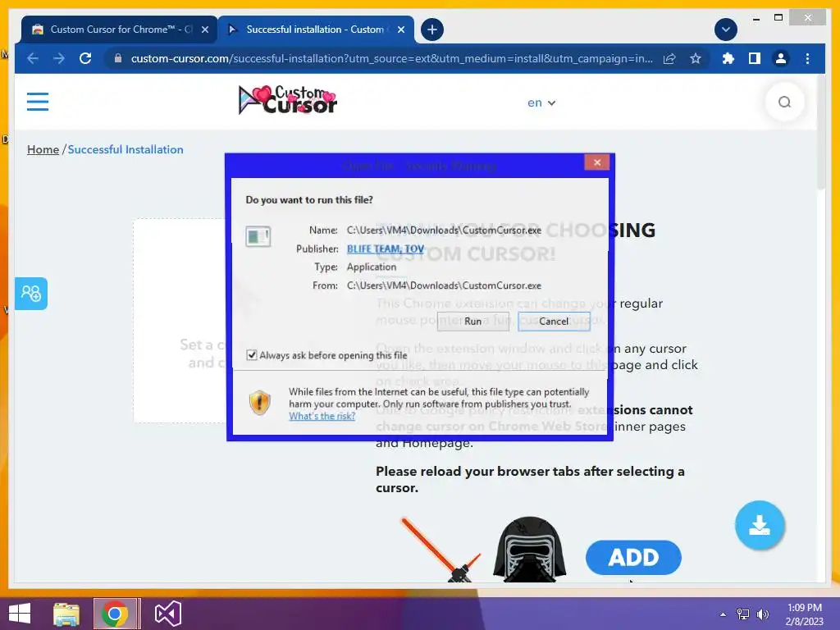Click the Run button in security warning
The image size is (840, 630).
coord(472,322)
